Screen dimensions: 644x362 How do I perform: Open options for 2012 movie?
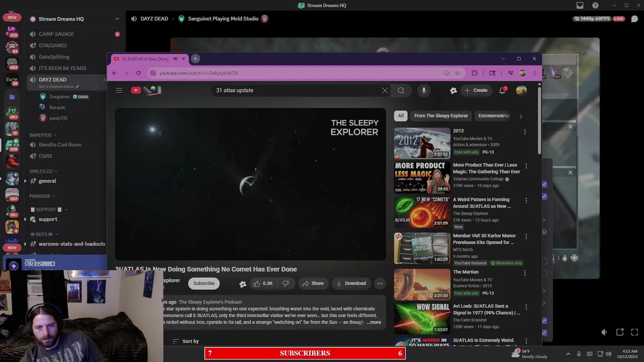point(525,132)
